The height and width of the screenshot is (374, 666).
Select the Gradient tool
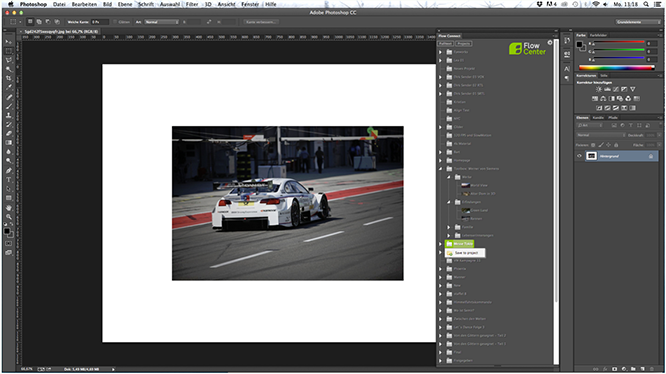[x=8, y=143]
